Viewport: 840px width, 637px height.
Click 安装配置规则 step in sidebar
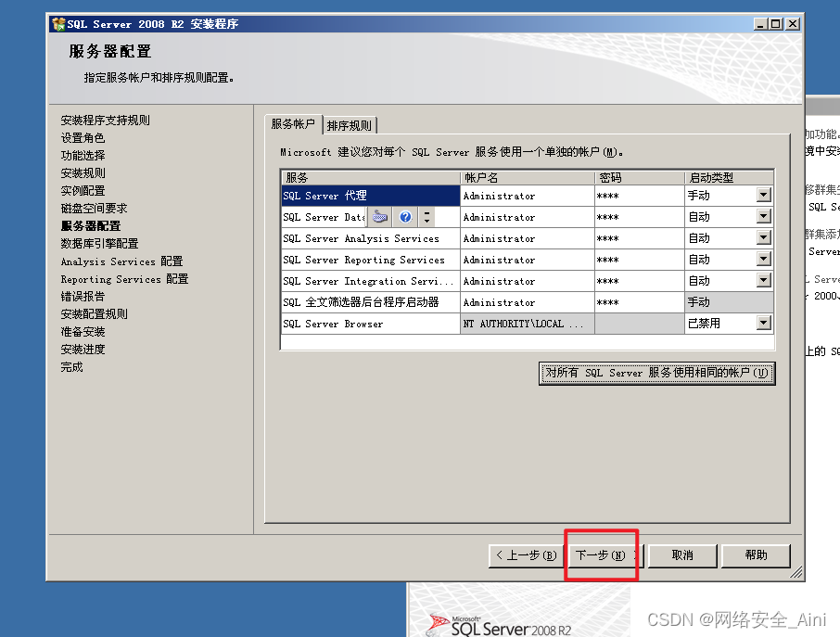pos(94,314)
